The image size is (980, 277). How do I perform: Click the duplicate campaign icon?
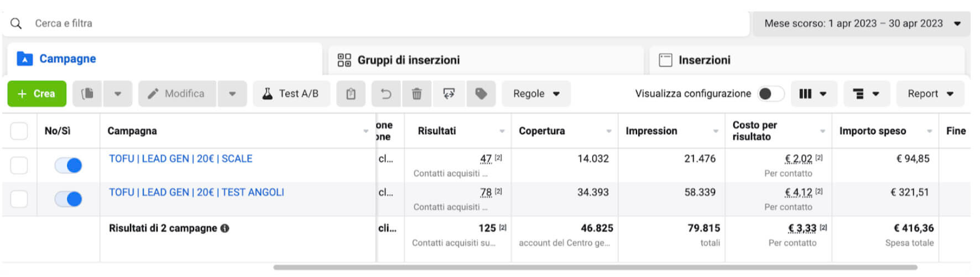click(87, 94)
